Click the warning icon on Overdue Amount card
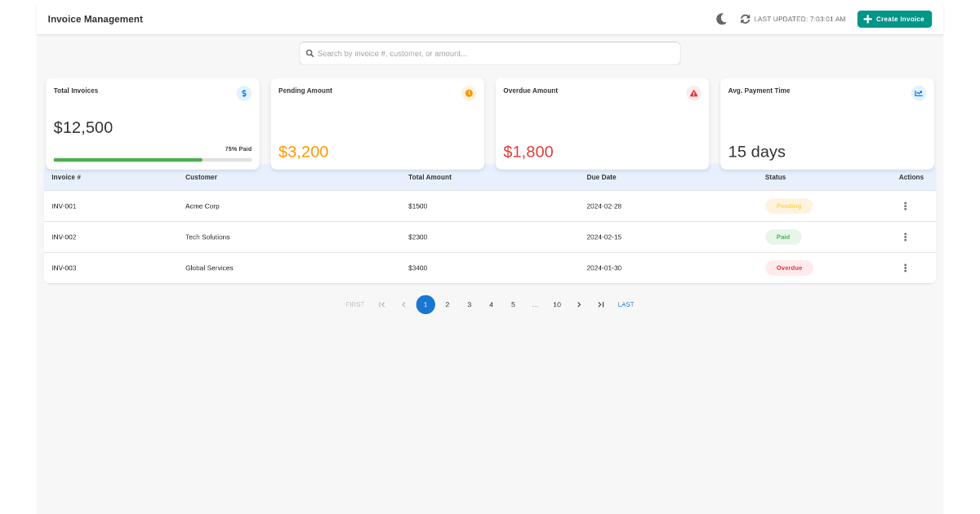980x514 pixels. click(x=693, y=93)
